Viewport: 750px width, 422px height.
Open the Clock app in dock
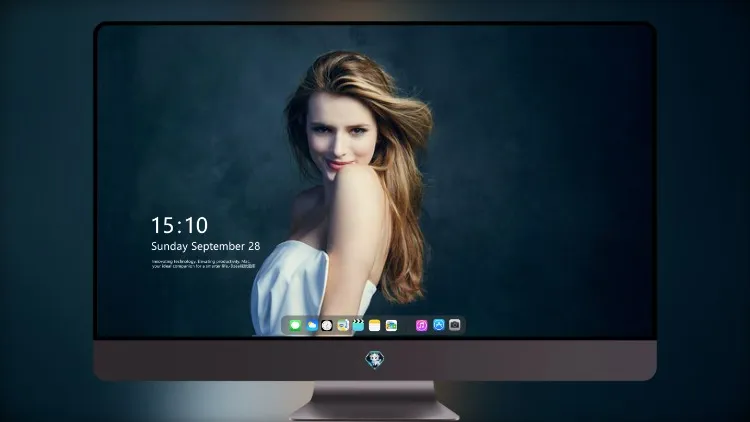327,325
